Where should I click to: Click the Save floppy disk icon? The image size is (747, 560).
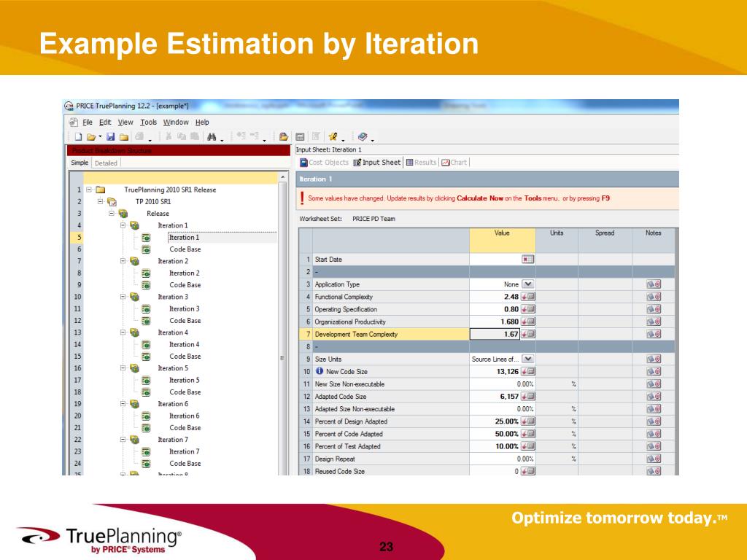111,137
